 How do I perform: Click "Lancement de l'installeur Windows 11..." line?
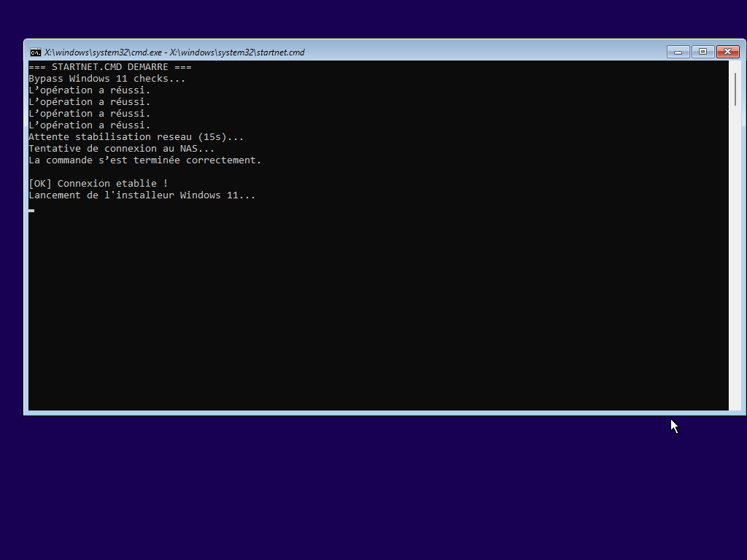click(142, 195)
